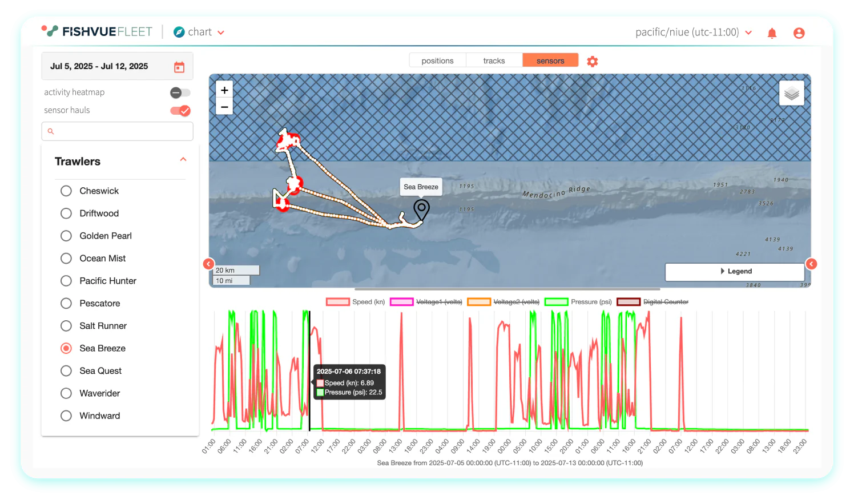Open the user account profile icon

coord(799,33)
